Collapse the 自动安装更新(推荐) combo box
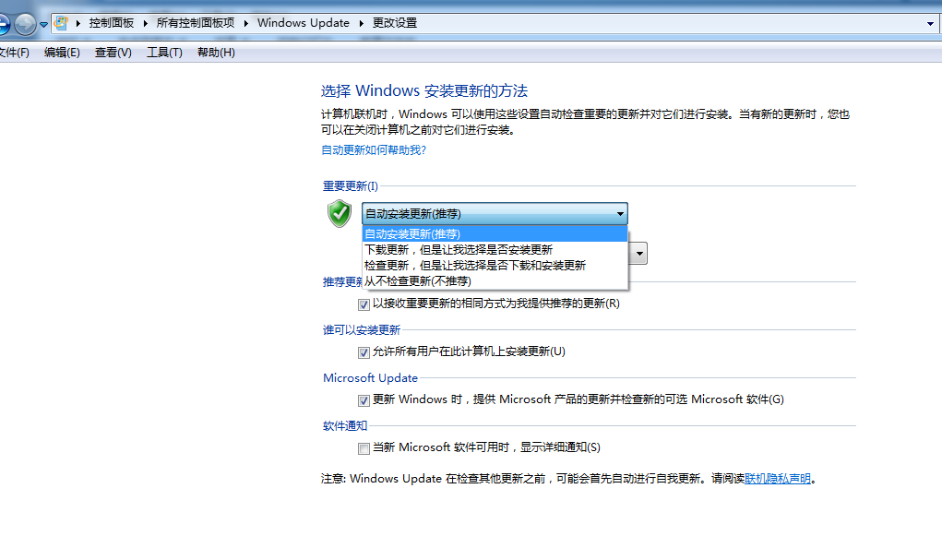 click(495, 214)
